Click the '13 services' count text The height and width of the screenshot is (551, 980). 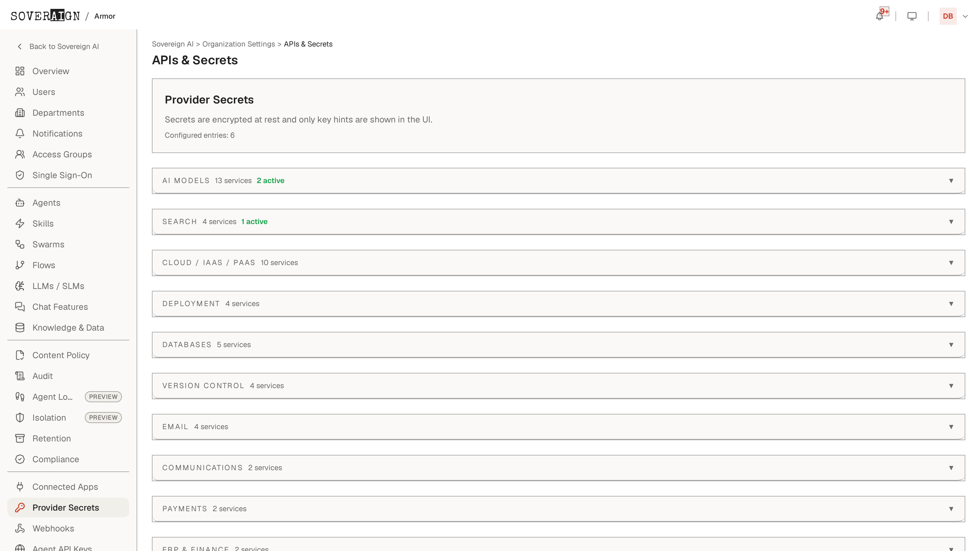pos(233,181)
